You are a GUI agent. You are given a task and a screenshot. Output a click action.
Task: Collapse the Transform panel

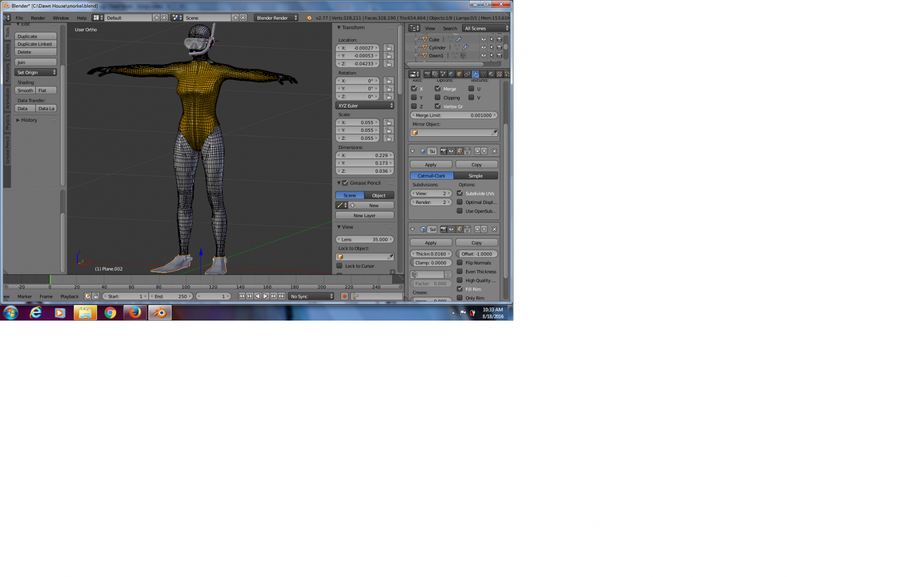pos(339,27)
